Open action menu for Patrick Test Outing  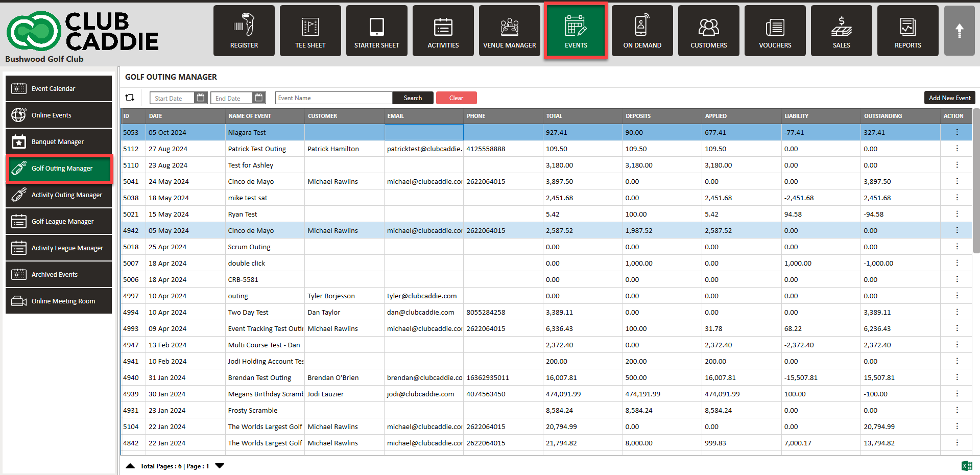tap(957, 149)
